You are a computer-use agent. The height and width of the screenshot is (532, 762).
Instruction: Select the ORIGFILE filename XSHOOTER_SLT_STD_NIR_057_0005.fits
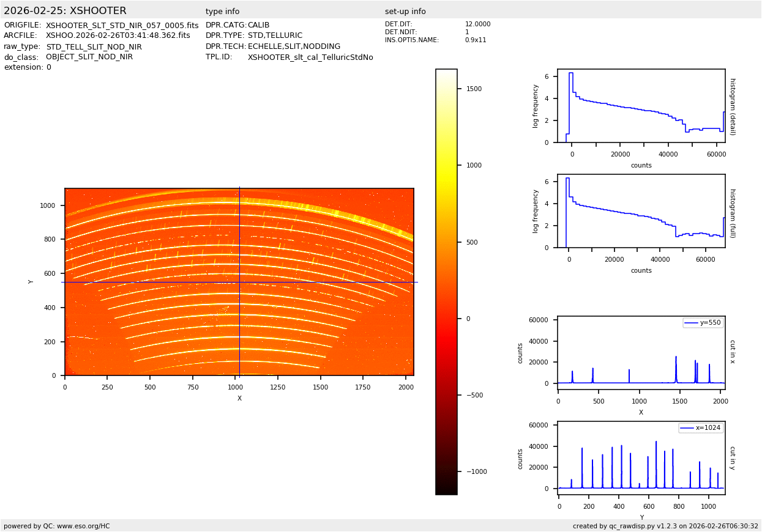[122, 26]
